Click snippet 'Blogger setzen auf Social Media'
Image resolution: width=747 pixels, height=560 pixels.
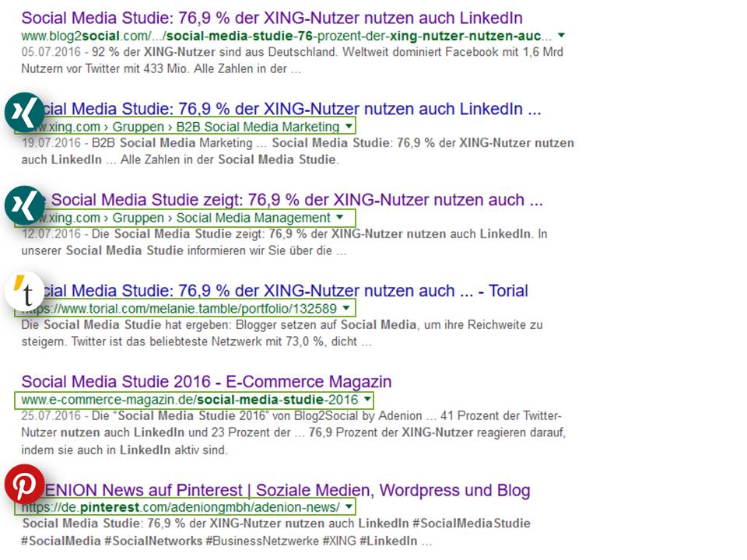(282, 334)
